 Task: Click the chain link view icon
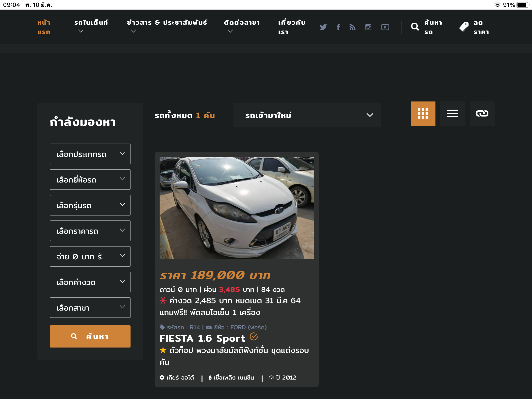[482, 114]
